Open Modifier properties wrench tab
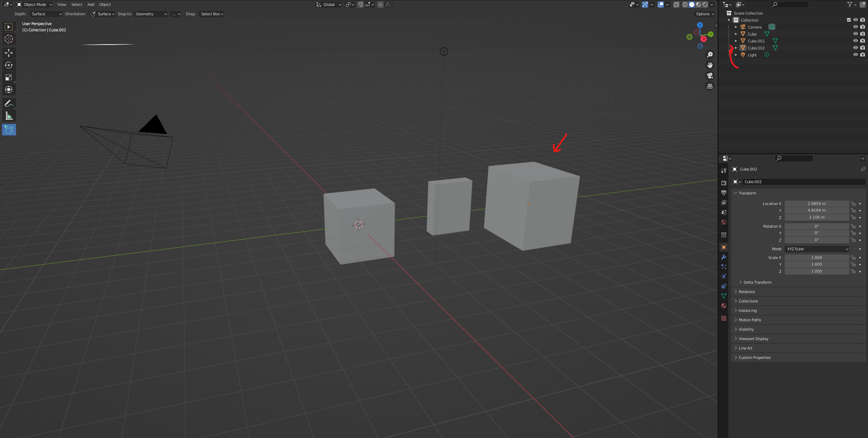This screenshot has width=868, height=438. pyautogui.click(x=724, y=257)
